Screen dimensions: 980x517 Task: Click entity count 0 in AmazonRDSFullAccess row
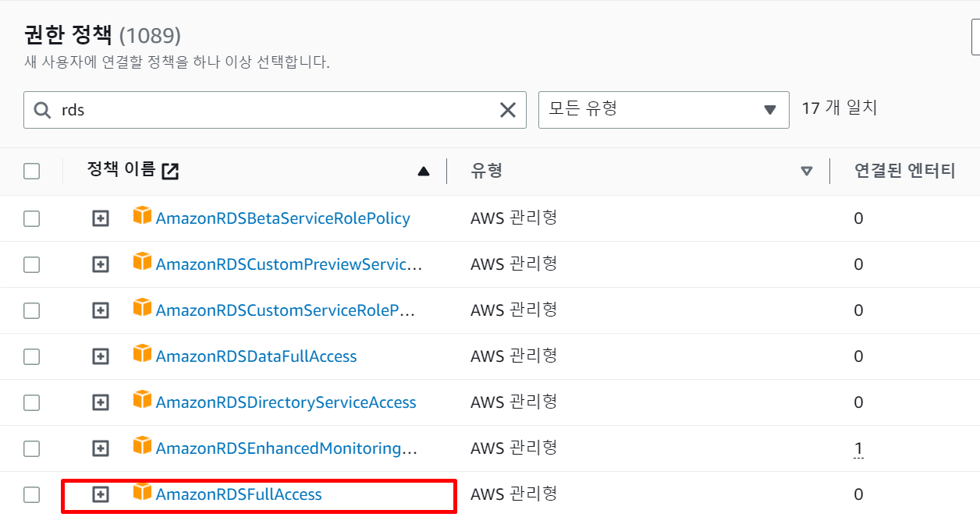tap(858, 494)
